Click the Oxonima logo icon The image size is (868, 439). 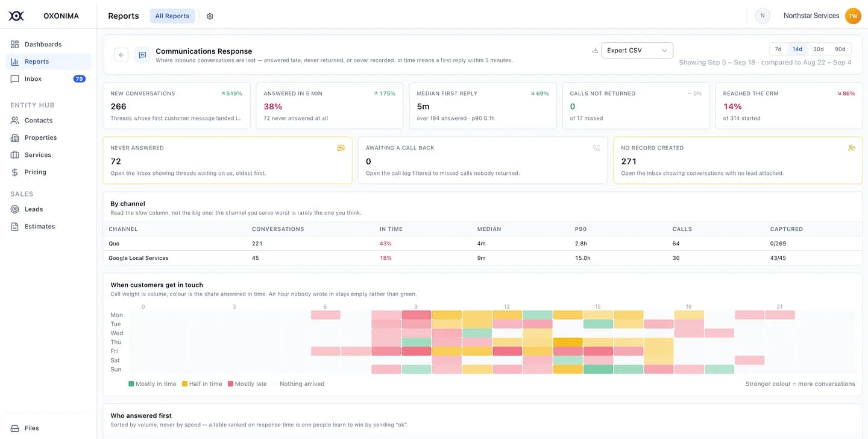[16, 16]
